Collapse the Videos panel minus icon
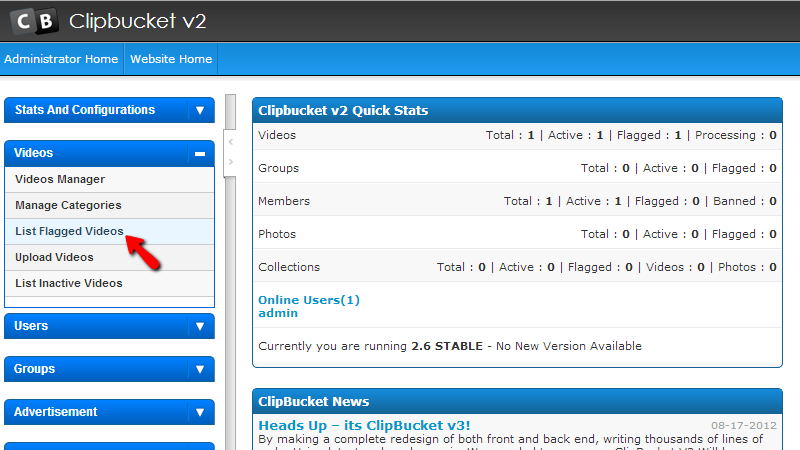Viewport: 800px width, 450px height. tap(200, 153)
